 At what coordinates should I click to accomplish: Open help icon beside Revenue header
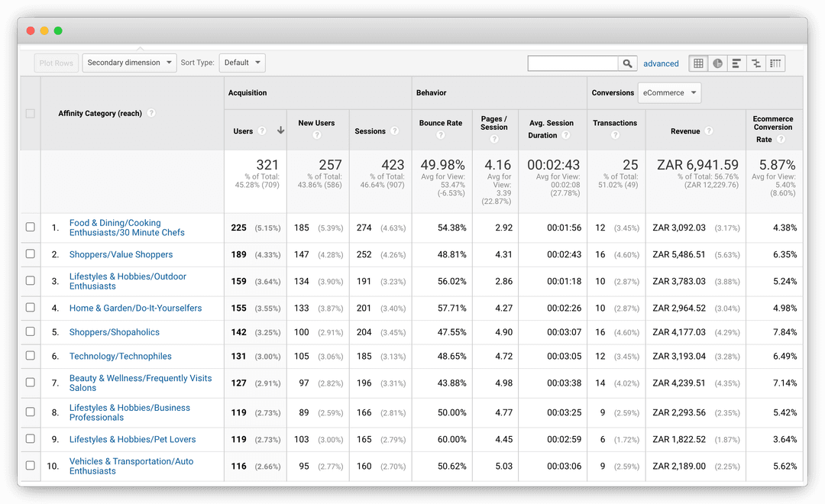[709, 131]
